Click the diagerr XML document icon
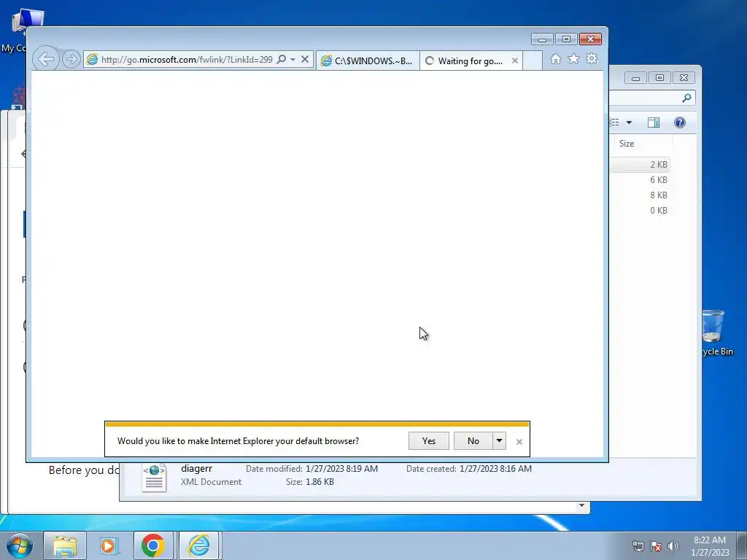 [155, 478]
